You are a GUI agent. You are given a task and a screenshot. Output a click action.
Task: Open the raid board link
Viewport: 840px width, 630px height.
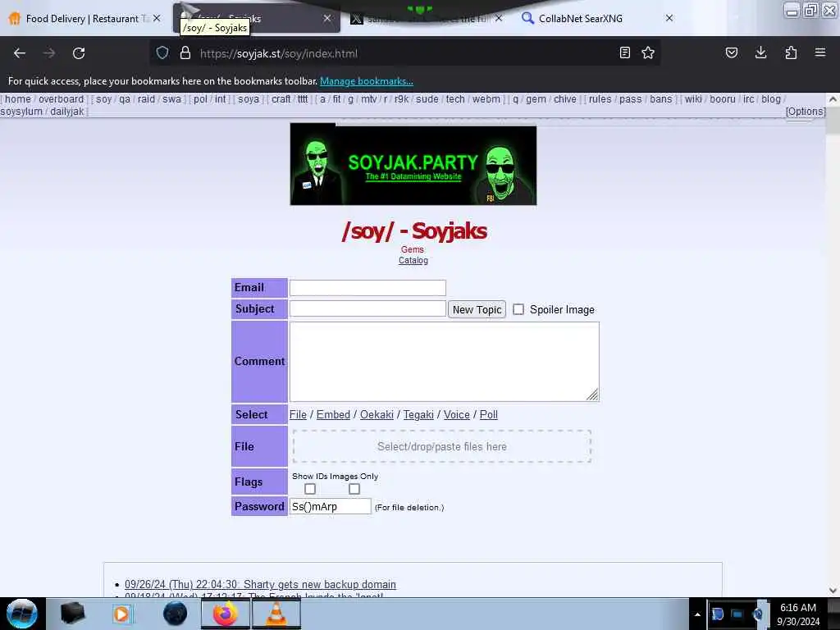coord(146,99)
